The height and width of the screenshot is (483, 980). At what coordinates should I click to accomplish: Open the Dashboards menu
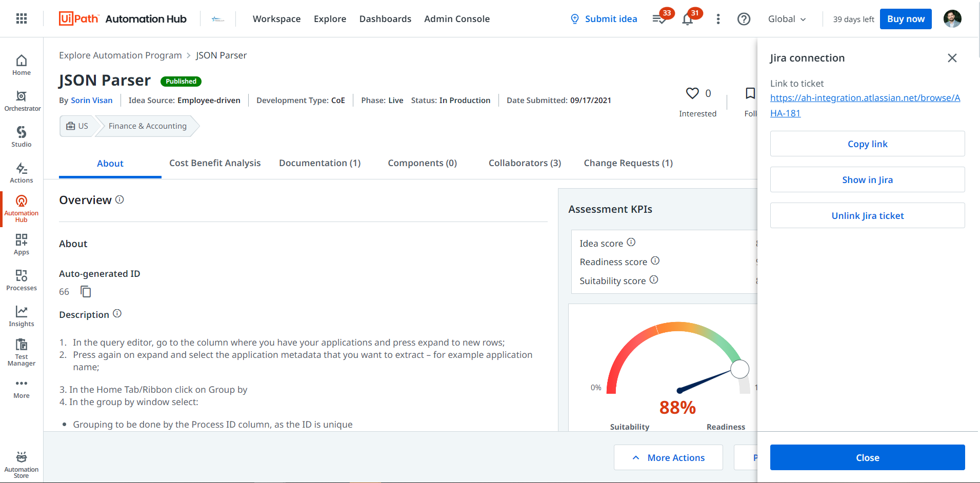tap(385, 19)
